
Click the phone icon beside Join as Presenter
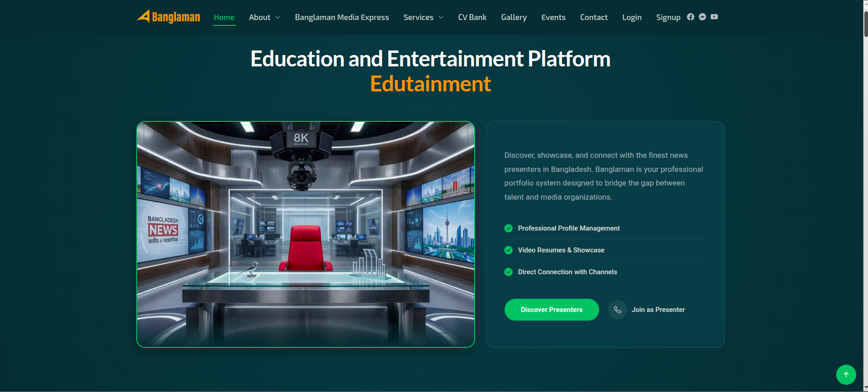pyautogui.click(x=617, y=310)
